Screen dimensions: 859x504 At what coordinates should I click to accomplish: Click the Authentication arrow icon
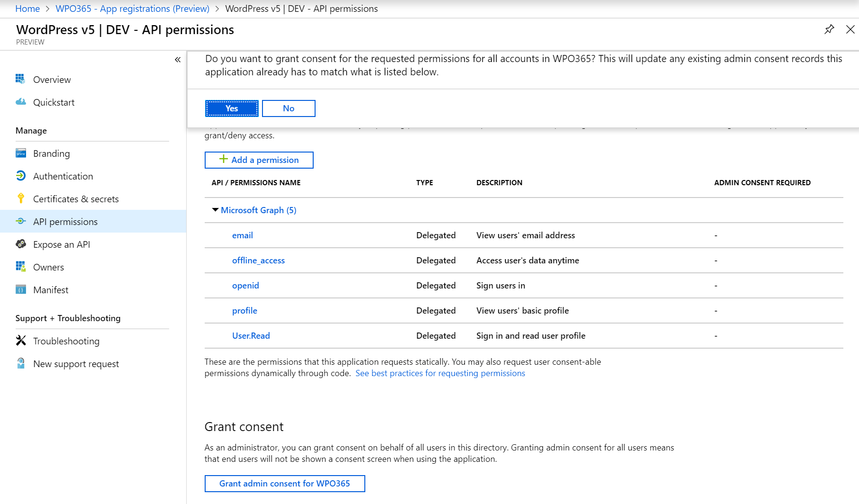[x=20, y=176]
